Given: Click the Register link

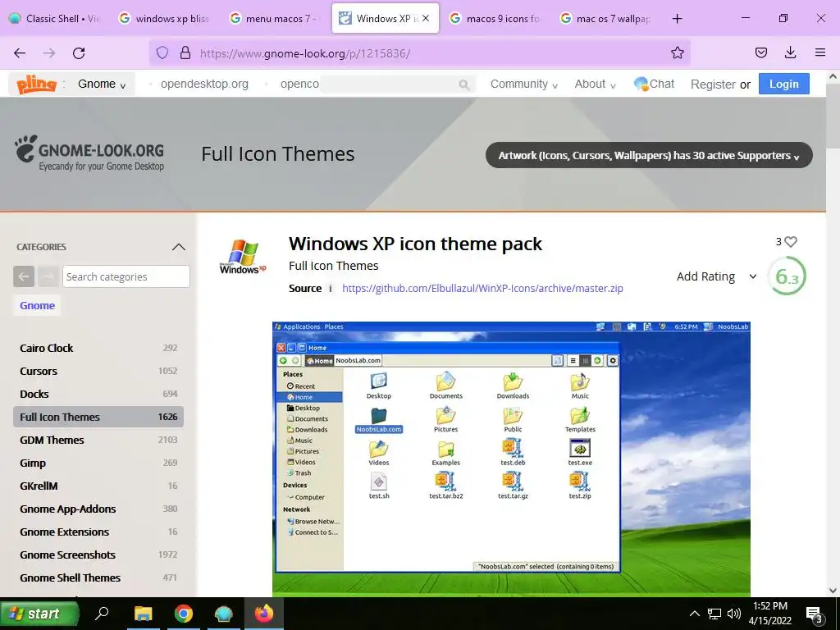Looking at the screenshot, I should click(x=713, y=84).
